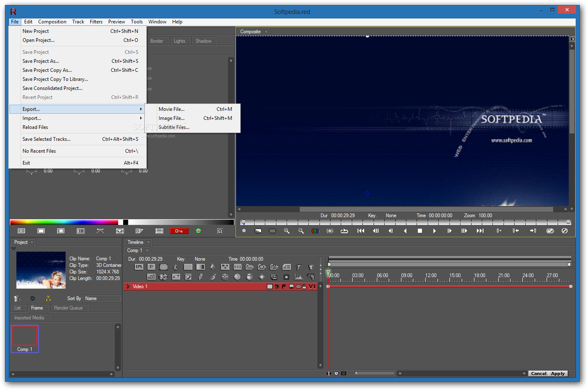
Task: Click the Apply button
Action: tap(558, 374)
